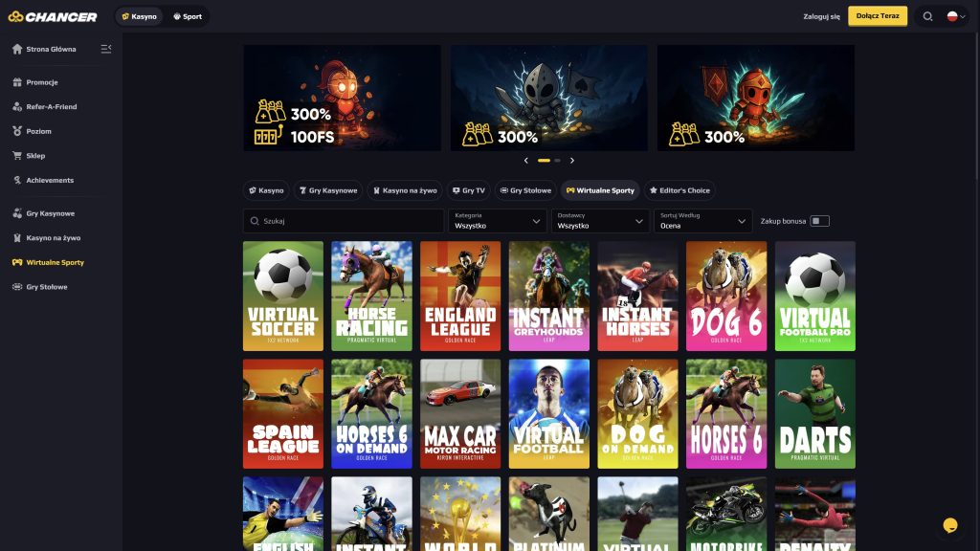The image size is (980, 551).
Task: Switch to Sport mode in header
Action: [x=188, y=16]
